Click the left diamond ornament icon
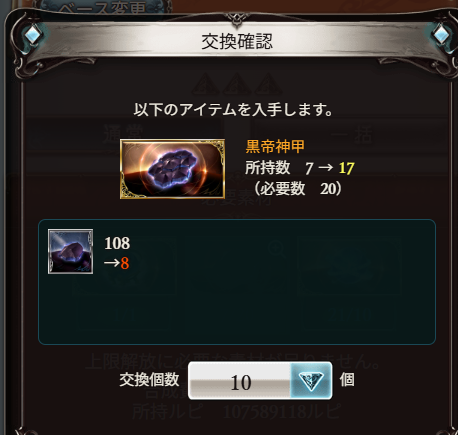 [x=33, y=35]
